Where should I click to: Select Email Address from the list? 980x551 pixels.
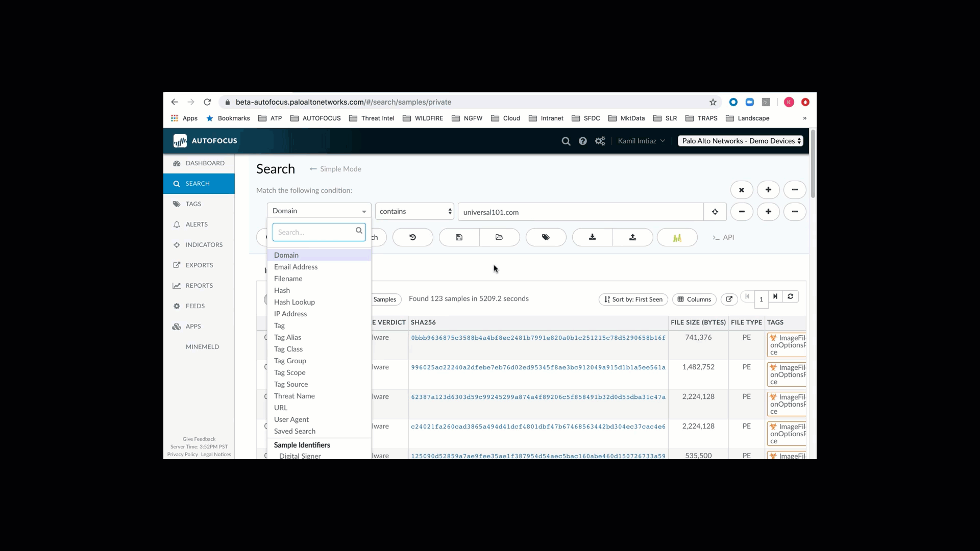(319, 267)
